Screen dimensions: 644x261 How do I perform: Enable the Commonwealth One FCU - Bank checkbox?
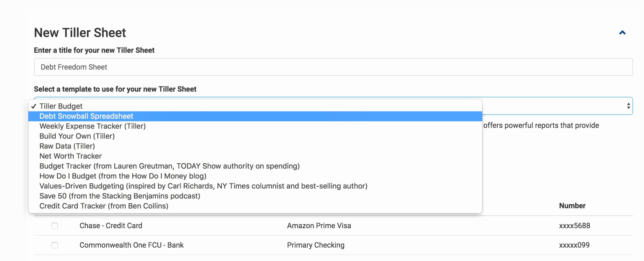[x=55, y=245]
